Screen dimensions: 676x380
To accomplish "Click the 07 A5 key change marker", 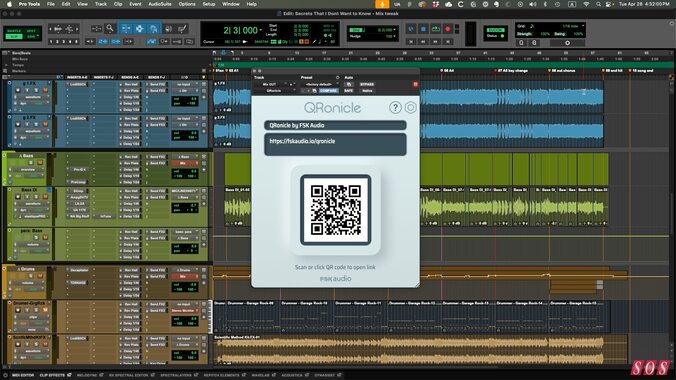I will [x=512, y=70].
